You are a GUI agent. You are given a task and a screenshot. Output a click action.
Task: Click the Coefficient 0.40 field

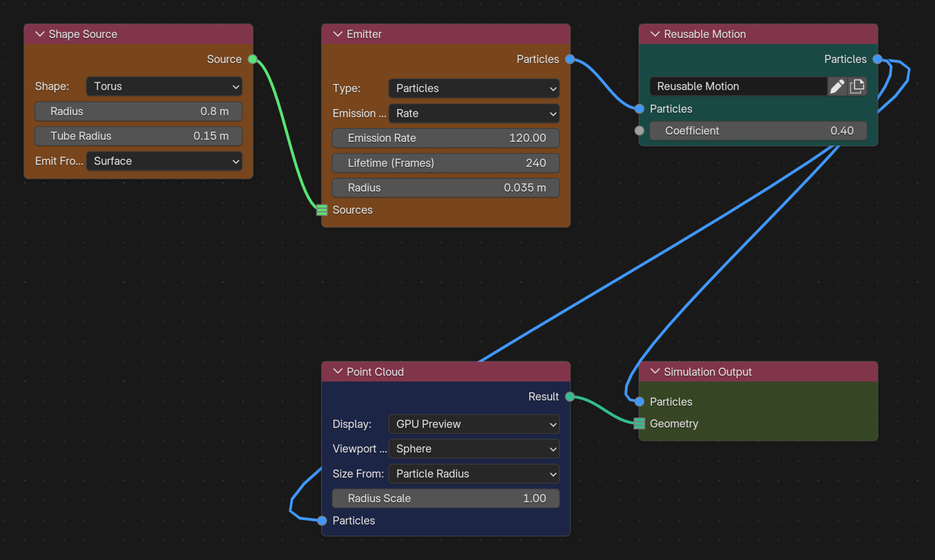pos(758,131)
